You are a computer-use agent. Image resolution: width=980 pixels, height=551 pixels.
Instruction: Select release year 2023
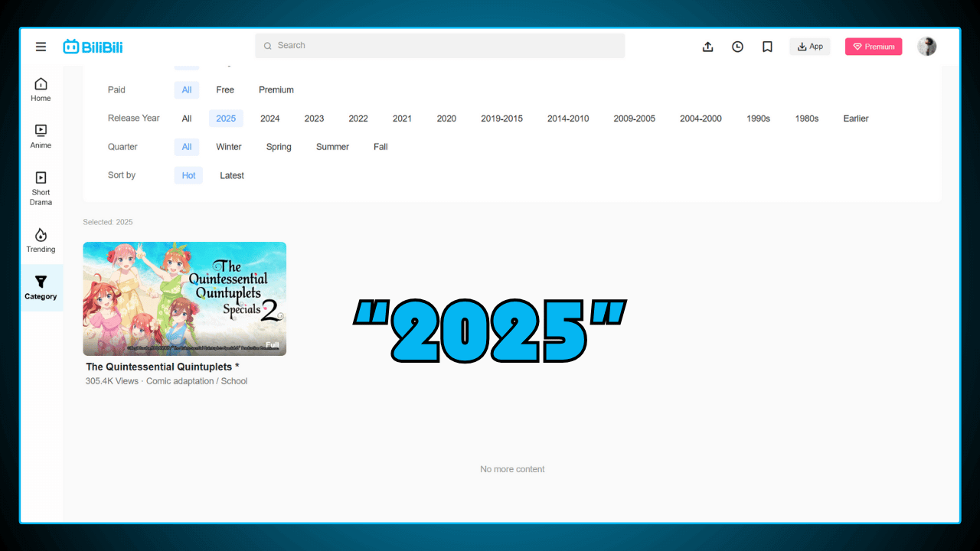pyautogui.click(x=314, y=119)
